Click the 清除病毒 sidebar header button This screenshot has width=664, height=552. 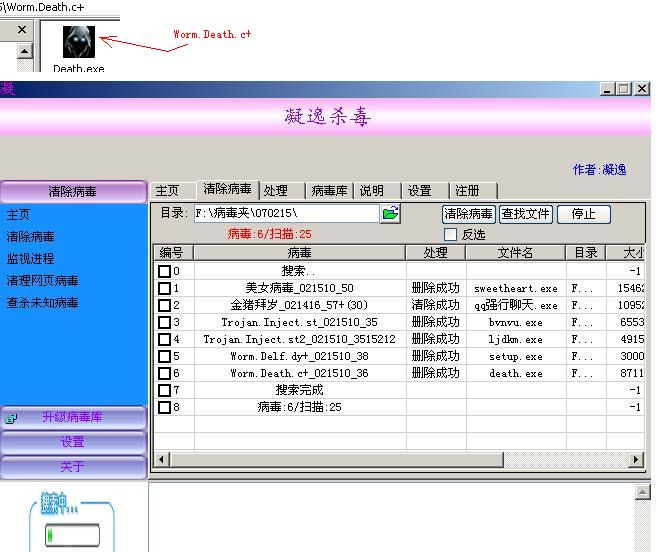coord(73,191)
